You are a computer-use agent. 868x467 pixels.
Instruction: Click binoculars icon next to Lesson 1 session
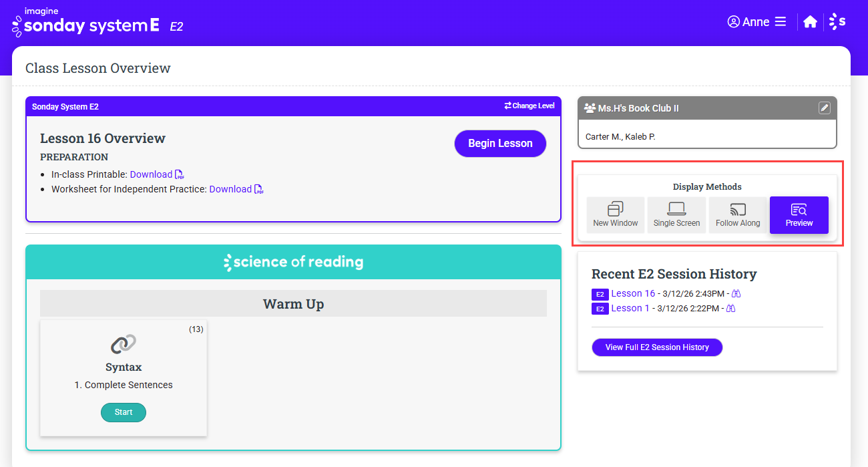click(730, 308)
